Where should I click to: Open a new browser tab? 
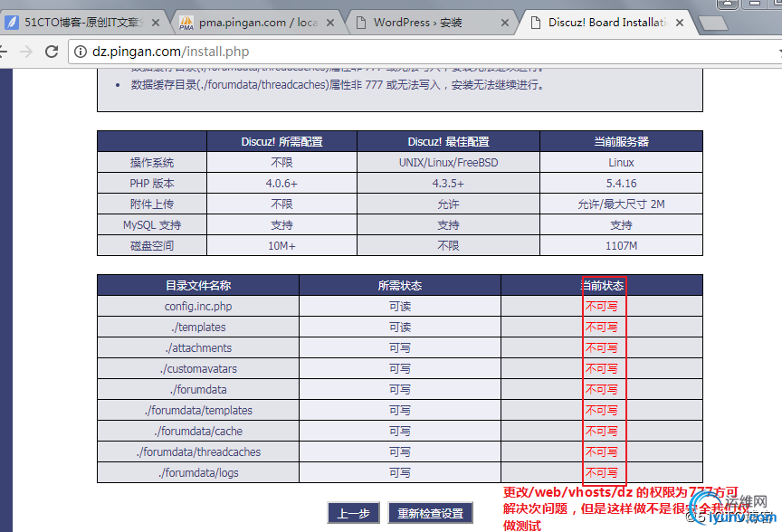[x=712, y=23]
